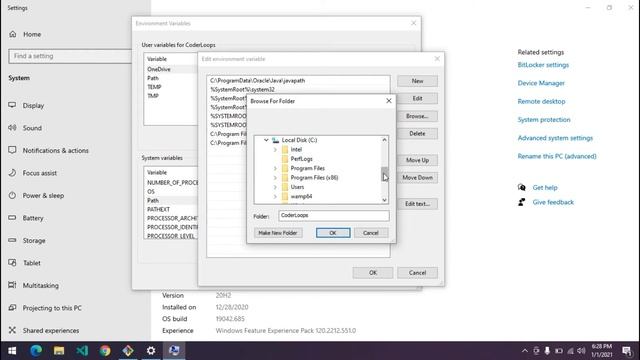The width and height of the screenshot is (640, 360).
Task: Expand the Program Files (x86) chevron
Action: click(275, 178)
